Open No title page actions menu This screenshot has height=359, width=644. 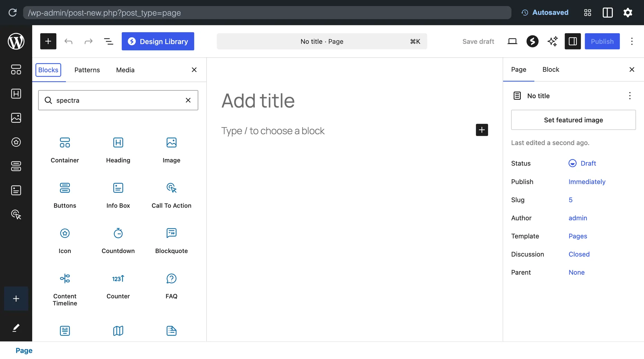[x=629, y=96]
